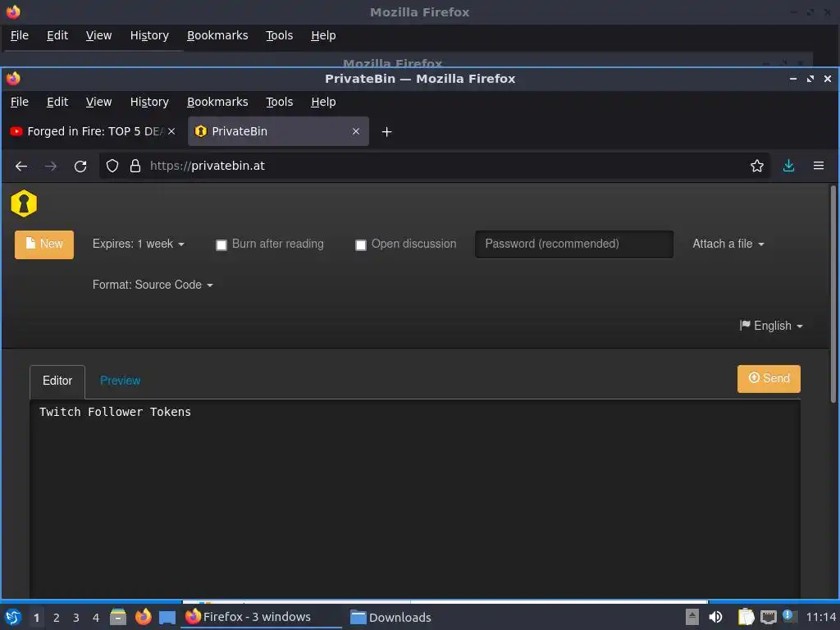This screenshot has width=840, height=630.
Task: Open File menu in PrivateBin window
Action: pyautogui.click(x=20, y=102)
